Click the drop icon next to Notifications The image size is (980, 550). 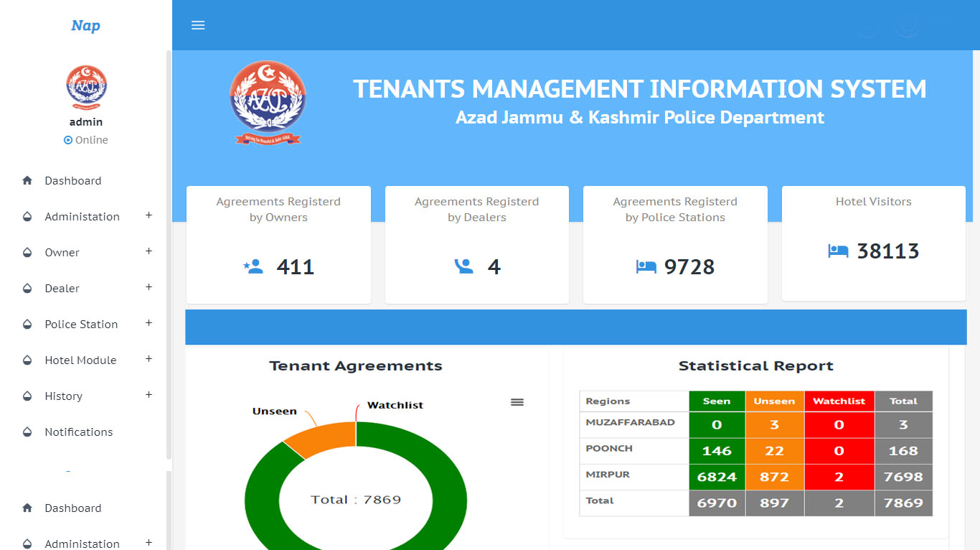(x=27, y=432)
